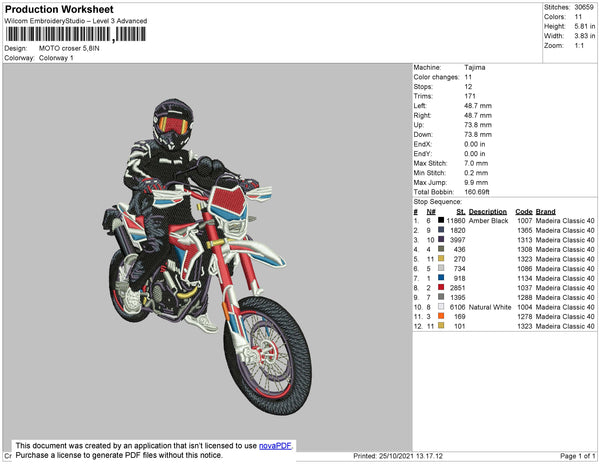
Task: Select the motocross embroidery design preview
Action: [207, 256]
